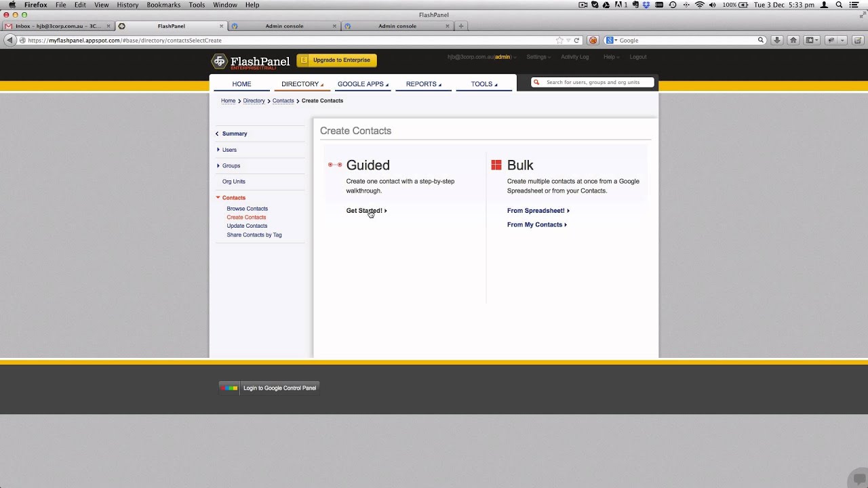Bookmark this page with the star icon
Image resolution: width=868 pixels, height=488 pixels.
tap(559, 40)
